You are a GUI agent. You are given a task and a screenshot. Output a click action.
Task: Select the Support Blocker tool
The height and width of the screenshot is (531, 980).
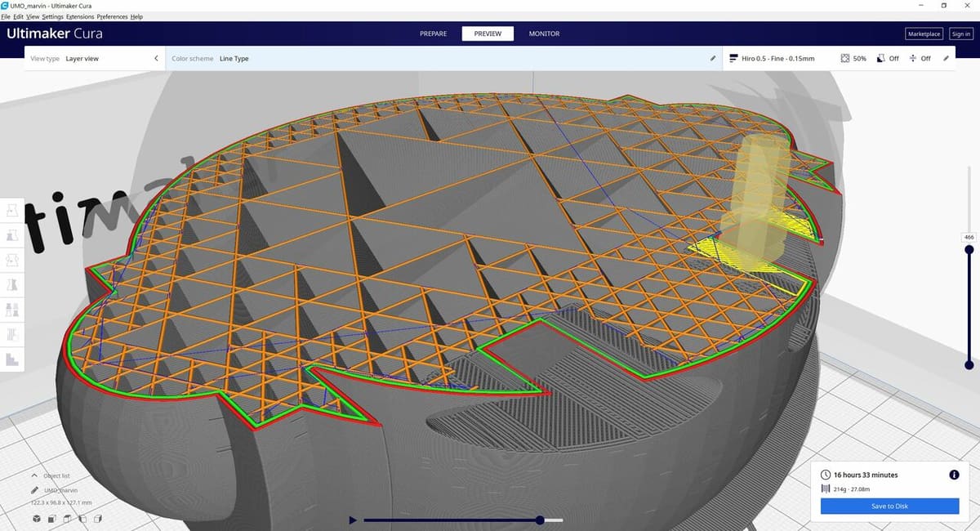click(x=12, y=334)
